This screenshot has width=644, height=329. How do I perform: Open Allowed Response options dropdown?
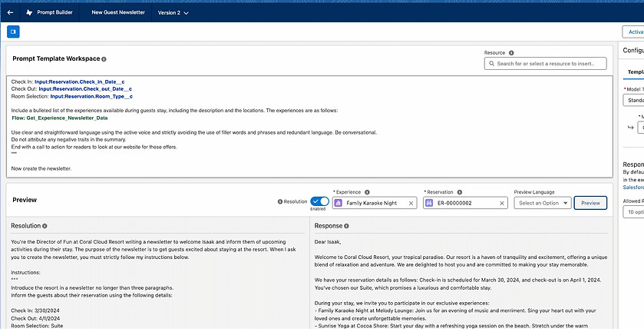click(x=633, y=212)
